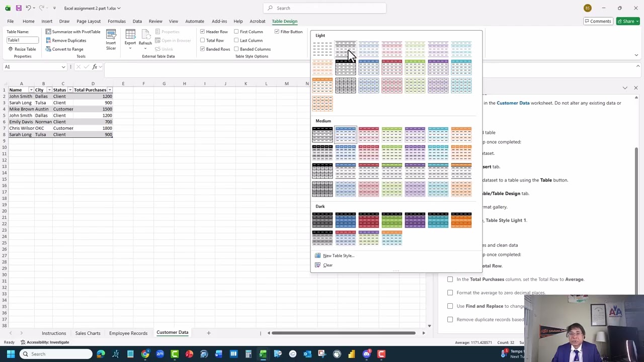The image size is (644, 362).
Task: Click the fx Insert Function icon
Action: click(x=95, y=67)
